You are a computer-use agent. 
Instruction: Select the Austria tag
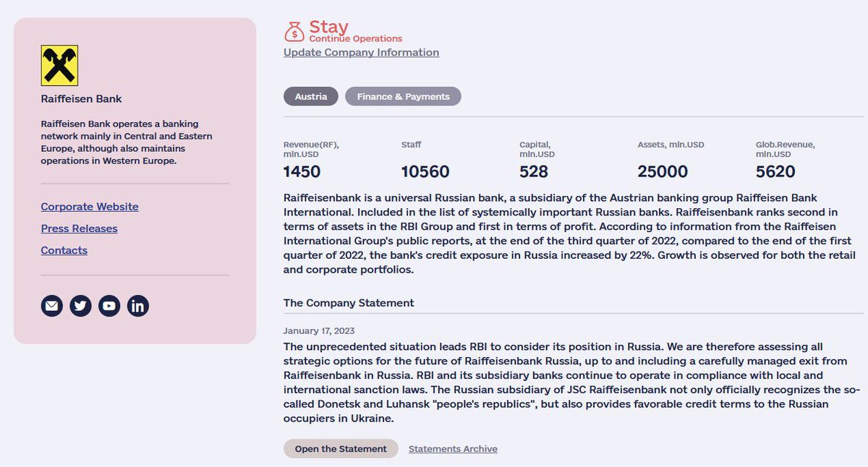click(311, 96)
